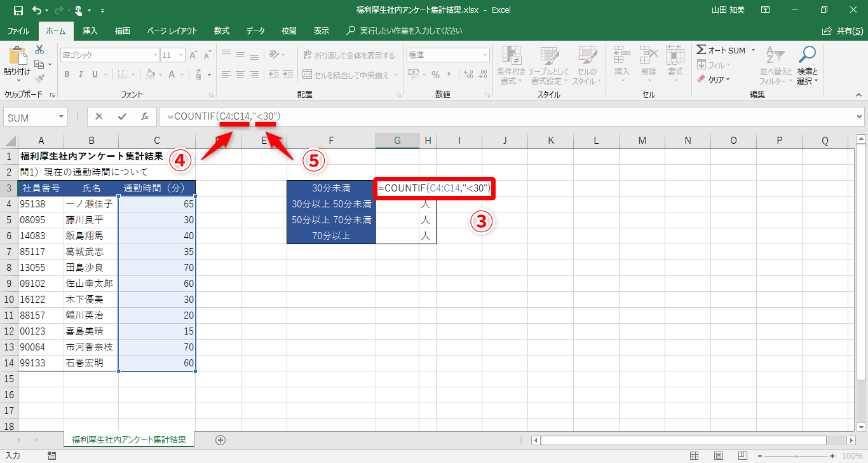Click the Font color A icon
The width and height of the screenshot is (868, 463).
pos(172,74)
